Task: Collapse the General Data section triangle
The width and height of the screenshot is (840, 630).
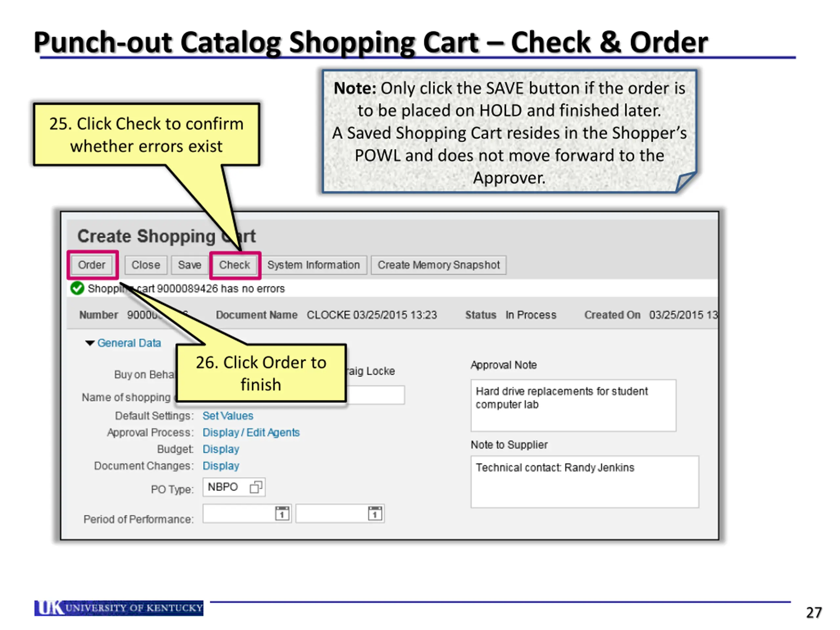Action: tap(90, 343)
